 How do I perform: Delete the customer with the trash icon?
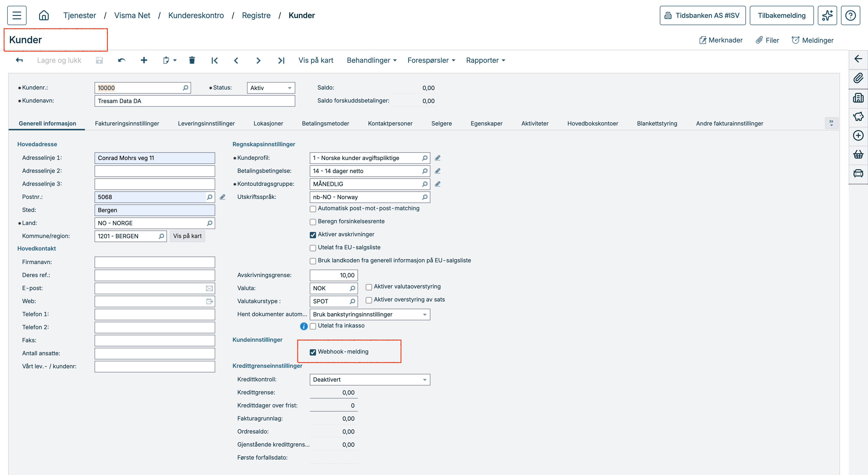pos(192,60)
